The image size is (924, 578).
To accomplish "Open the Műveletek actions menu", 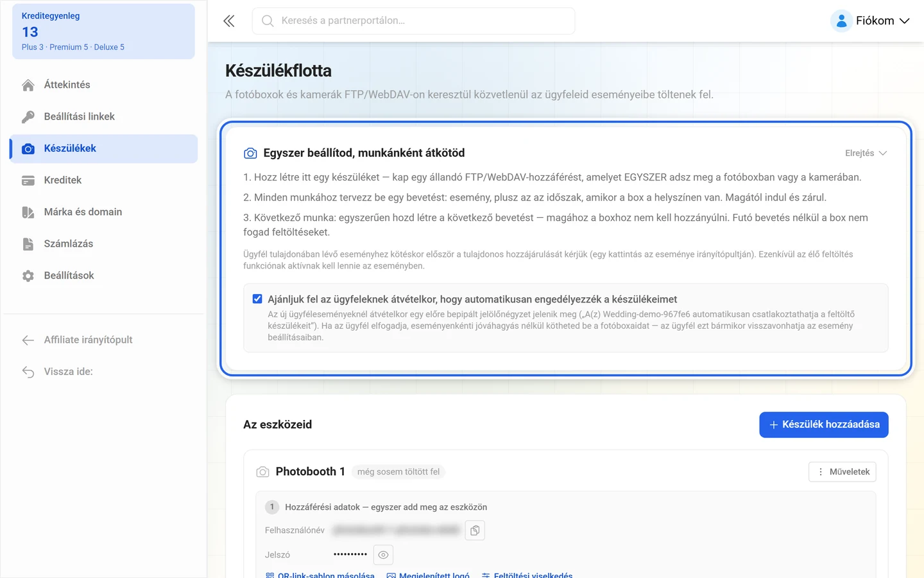I will pos(843,472).
